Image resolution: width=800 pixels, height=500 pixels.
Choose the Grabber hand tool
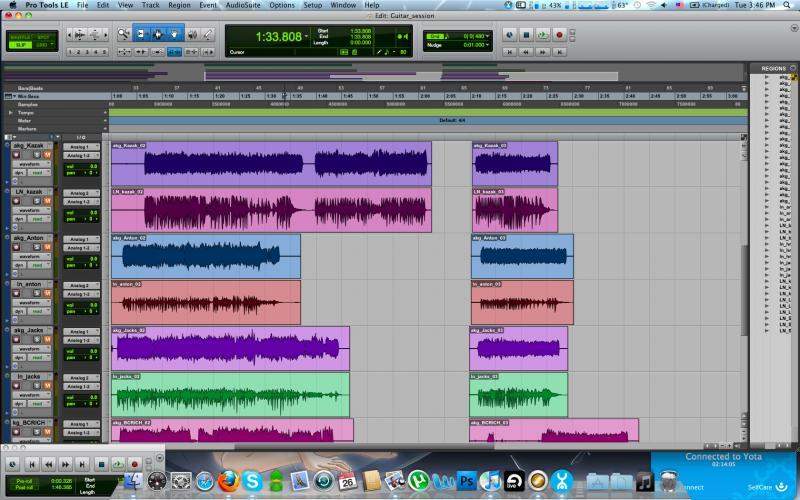tap(173, 34)
